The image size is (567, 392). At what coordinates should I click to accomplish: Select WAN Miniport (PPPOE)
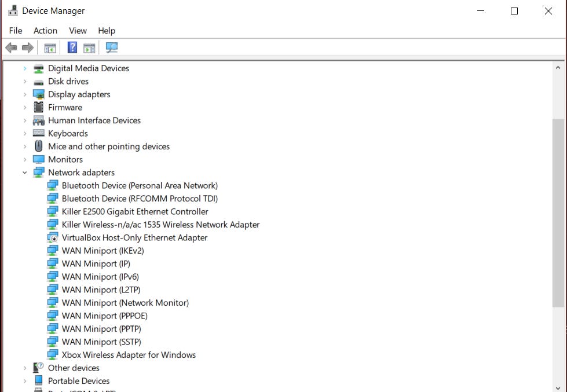coord(104,316)
